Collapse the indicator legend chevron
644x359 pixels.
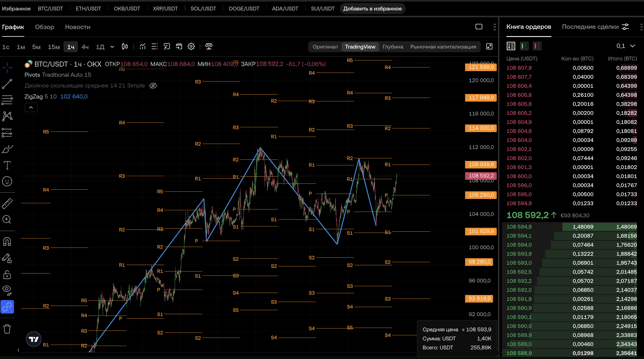31,108
